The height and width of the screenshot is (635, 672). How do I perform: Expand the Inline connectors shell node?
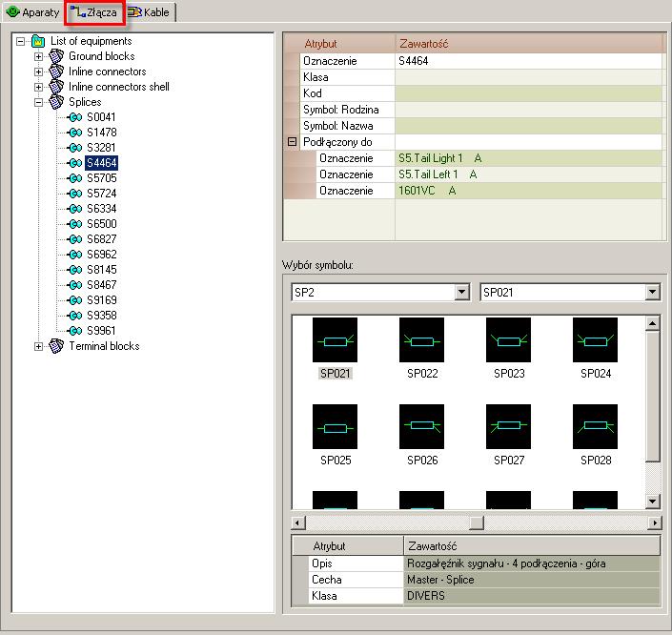click(38, 87)
